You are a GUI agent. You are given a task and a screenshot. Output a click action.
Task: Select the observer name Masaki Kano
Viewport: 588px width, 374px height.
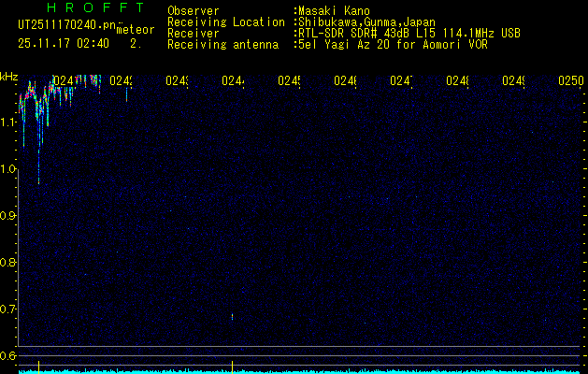pos(334,11)
